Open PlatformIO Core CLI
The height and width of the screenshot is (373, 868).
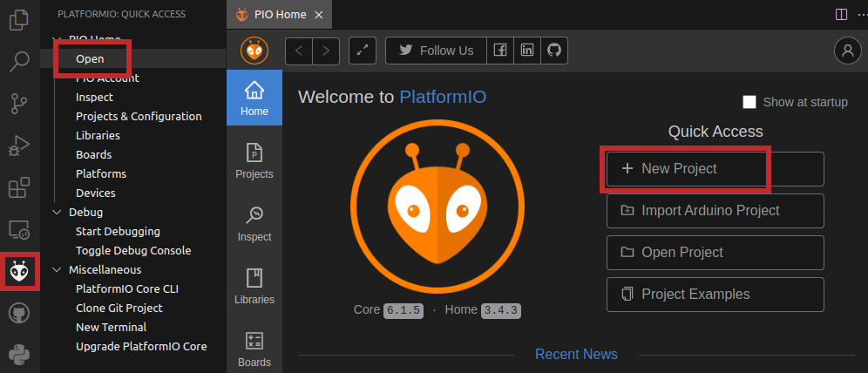[126, 288]
